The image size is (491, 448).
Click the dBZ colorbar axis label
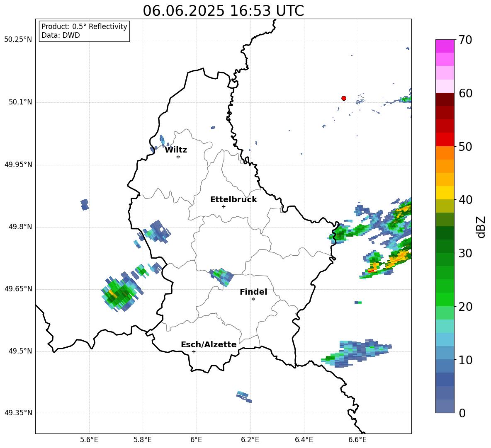(481, 227)
